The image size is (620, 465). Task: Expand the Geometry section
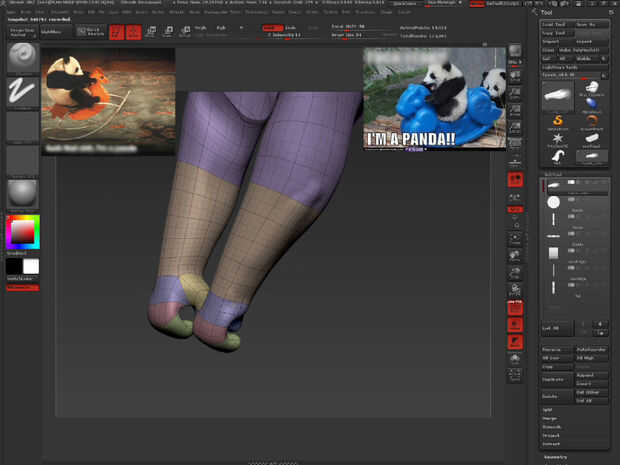pos(556,456)
